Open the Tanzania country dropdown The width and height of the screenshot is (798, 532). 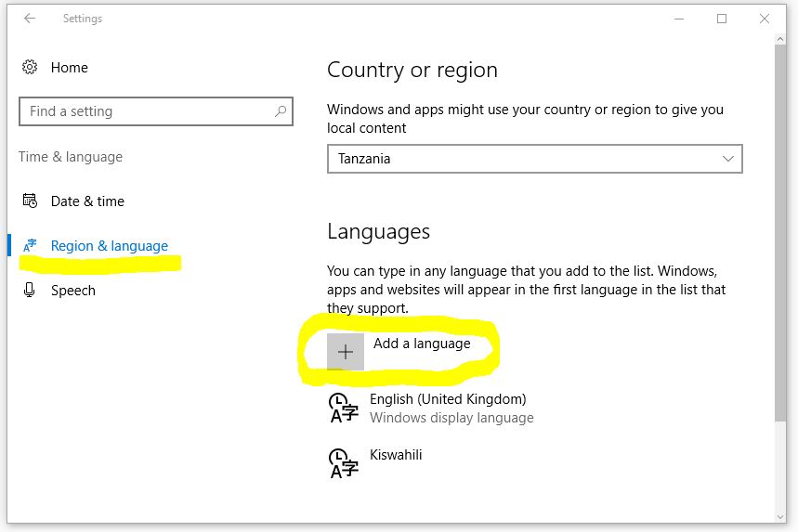coord(535,159)
